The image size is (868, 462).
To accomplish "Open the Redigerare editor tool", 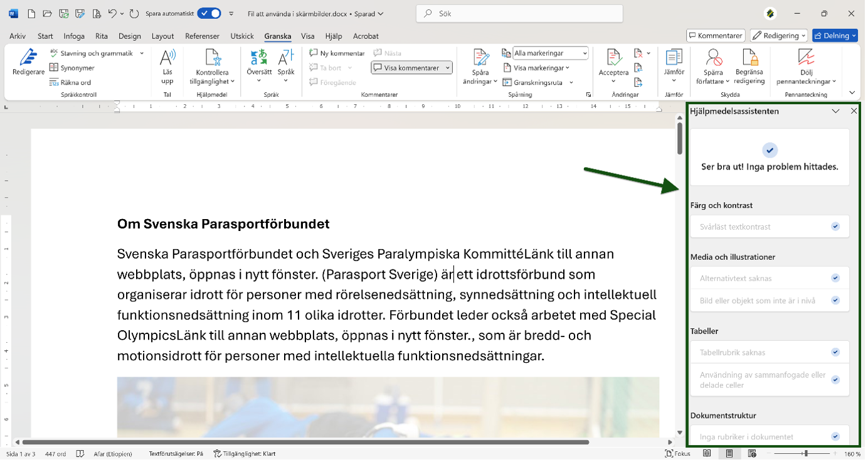I will click(28, 63).
